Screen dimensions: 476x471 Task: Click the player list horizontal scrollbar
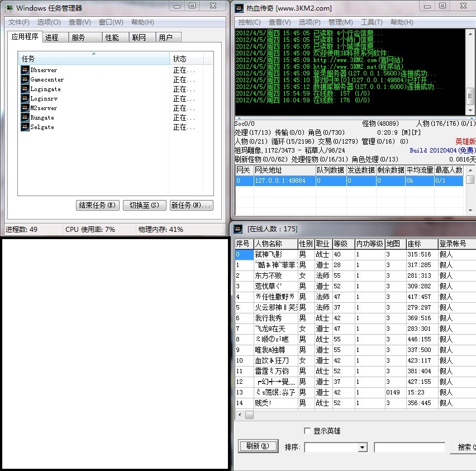(x=358, y=415)
